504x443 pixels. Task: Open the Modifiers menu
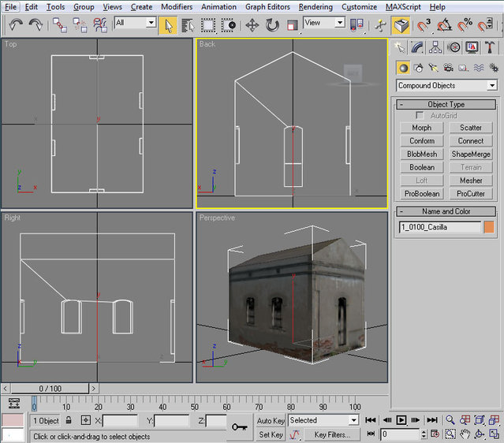point(176,7)
